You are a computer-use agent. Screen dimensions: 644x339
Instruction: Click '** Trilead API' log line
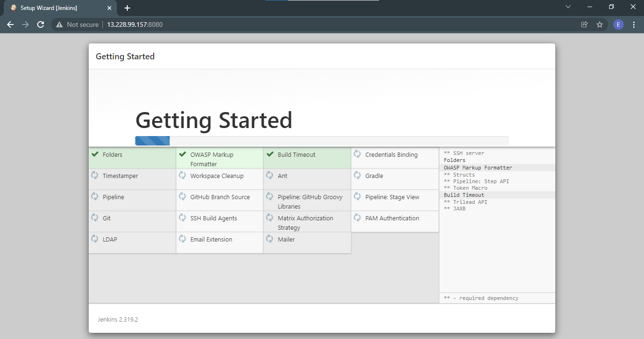pos(465,202)
